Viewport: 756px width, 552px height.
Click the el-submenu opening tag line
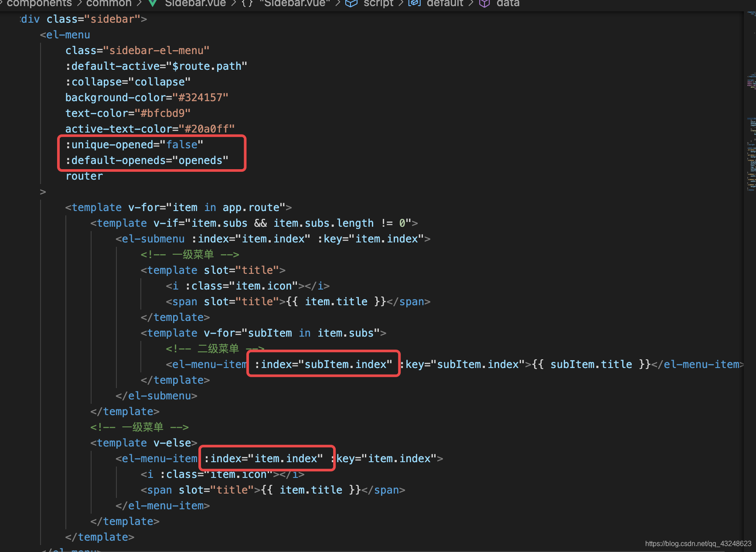(273, 239)
